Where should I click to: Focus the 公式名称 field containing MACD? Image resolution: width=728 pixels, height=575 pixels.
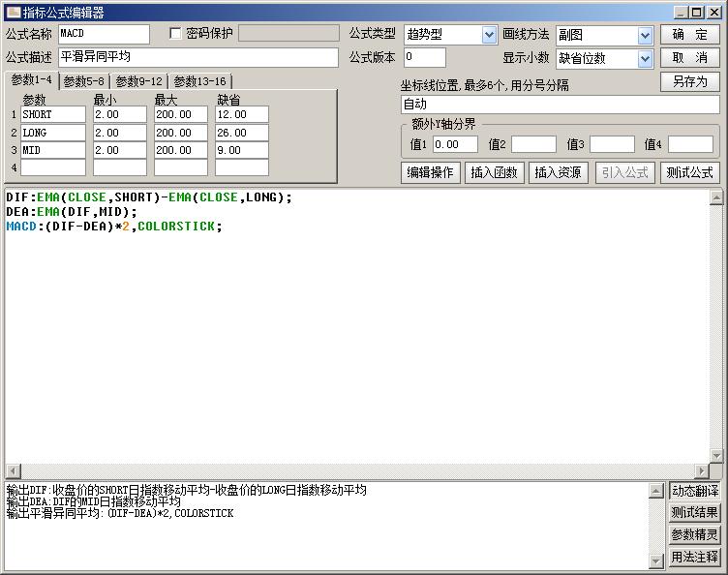(104, 34)
